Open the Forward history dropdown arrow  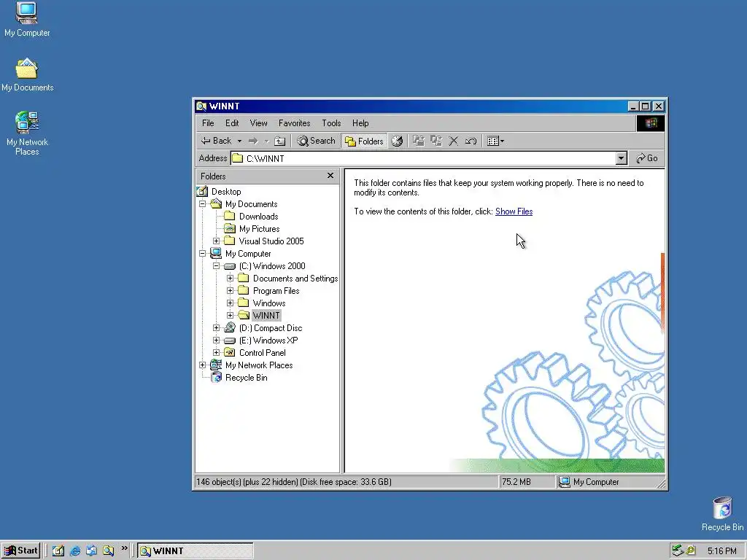pyautogui.click(x=266, y=141)
